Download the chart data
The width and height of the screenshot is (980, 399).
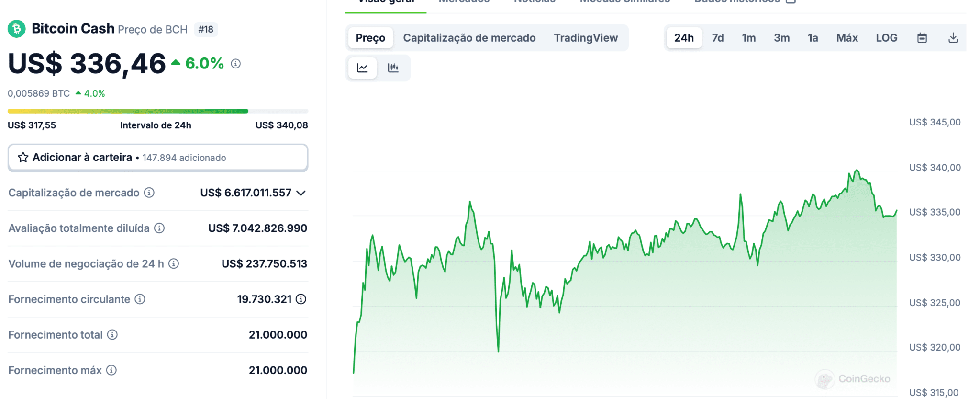[x=953, y=38]
